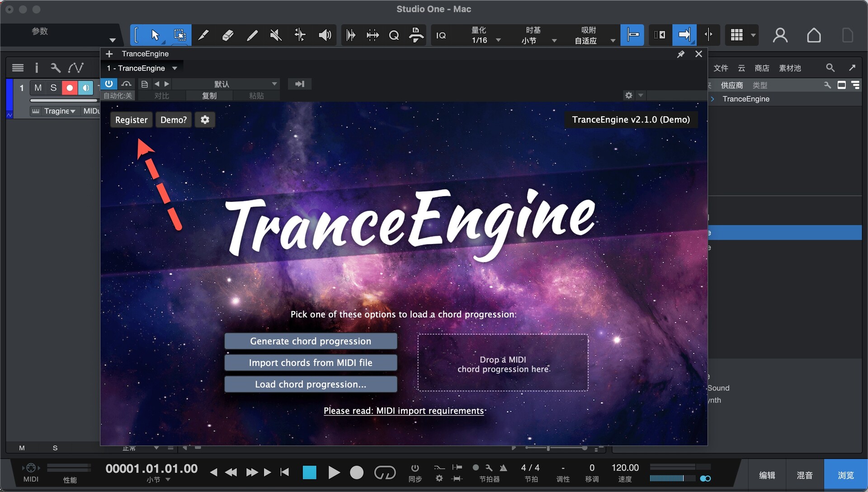Select the Mute tool
Image resolution: width=868 pixels, height=492 pixels.
click(x=276, y=35)
